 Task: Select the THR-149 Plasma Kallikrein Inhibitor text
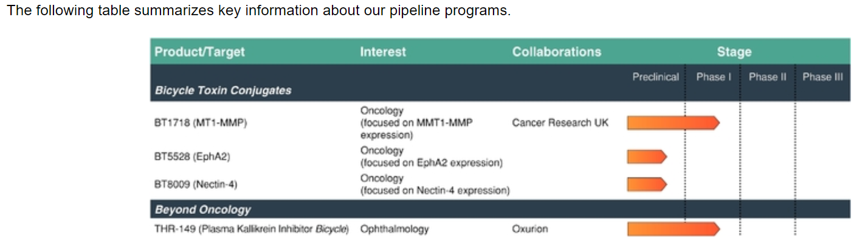(252, 229)
